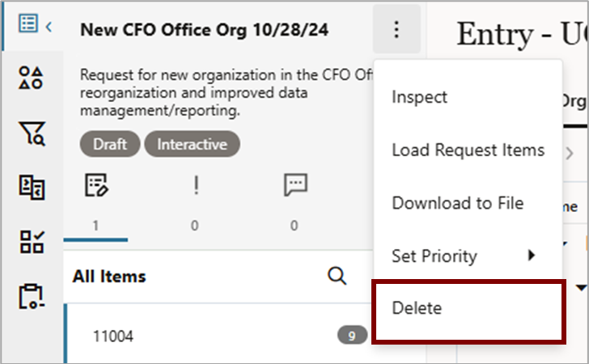Select request item 11004
589x364 pixels.
(113, 336)
